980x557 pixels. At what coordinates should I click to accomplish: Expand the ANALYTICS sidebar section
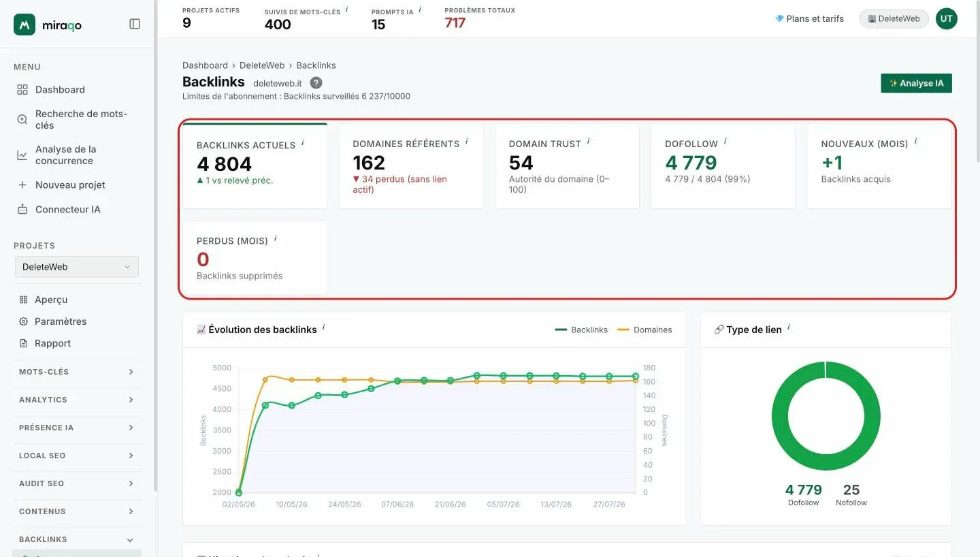[x=77, y=400]
